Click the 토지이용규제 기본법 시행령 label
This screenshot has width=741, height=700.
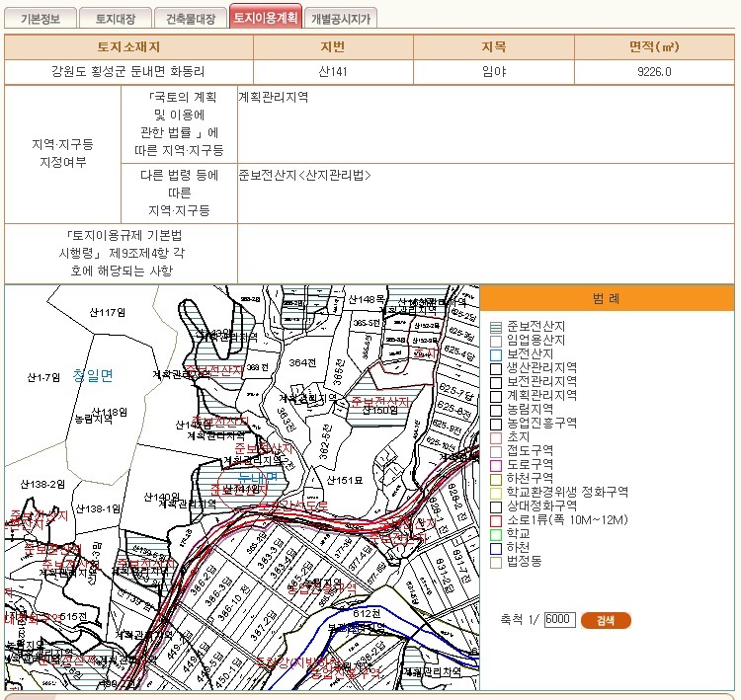121,253
